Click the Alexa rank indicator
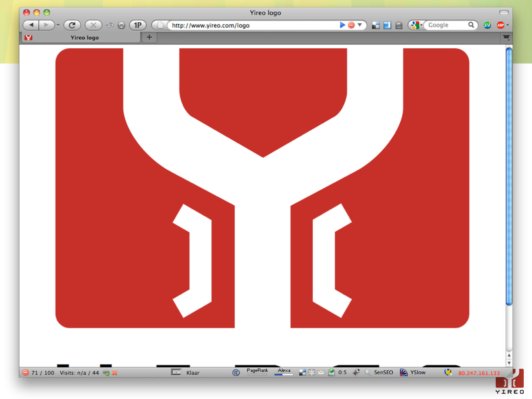The image size is (532, 399). [x=284, y=372]
